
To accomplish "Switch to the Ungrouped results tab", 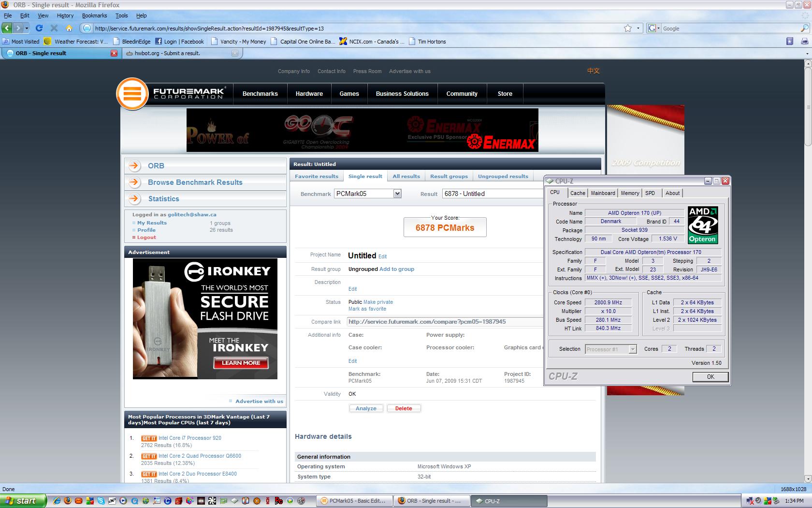I will coord(503,176).
